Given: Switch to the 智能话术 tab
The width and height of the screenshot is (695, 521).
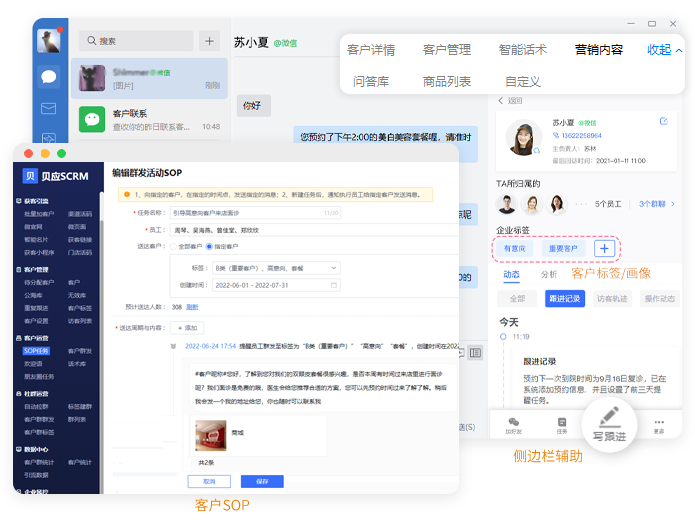Looking at the screenshot, I should (523, 50).
